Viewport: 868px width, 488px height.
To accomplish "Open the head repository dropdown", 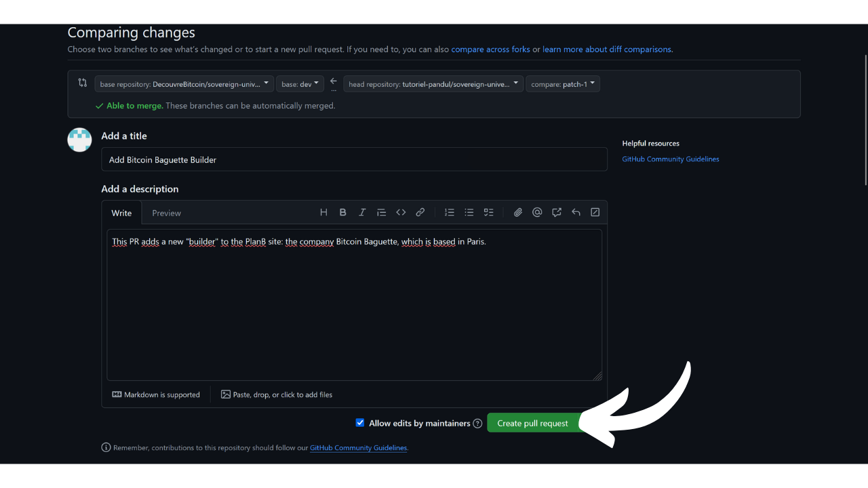I will pos(433,84).
